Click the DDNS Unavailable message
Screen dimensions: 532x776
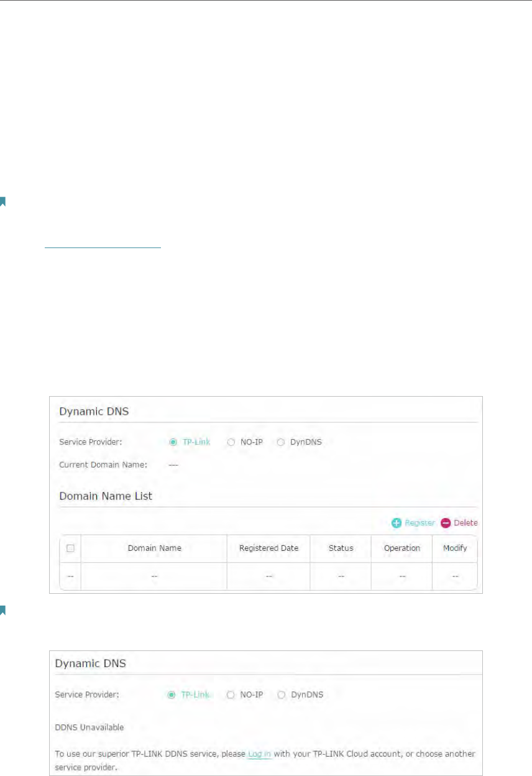(89, 727)
